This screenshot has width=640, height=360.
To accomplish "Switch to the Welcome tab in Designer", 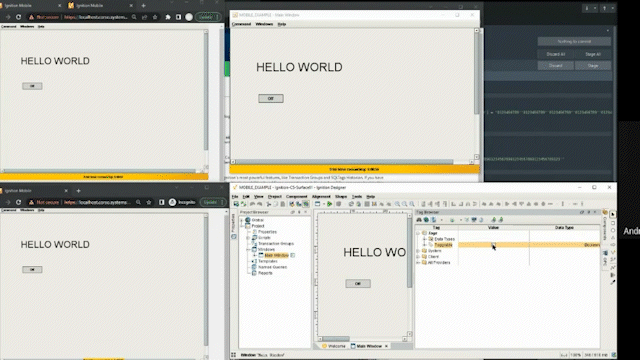I will [333, 346].
